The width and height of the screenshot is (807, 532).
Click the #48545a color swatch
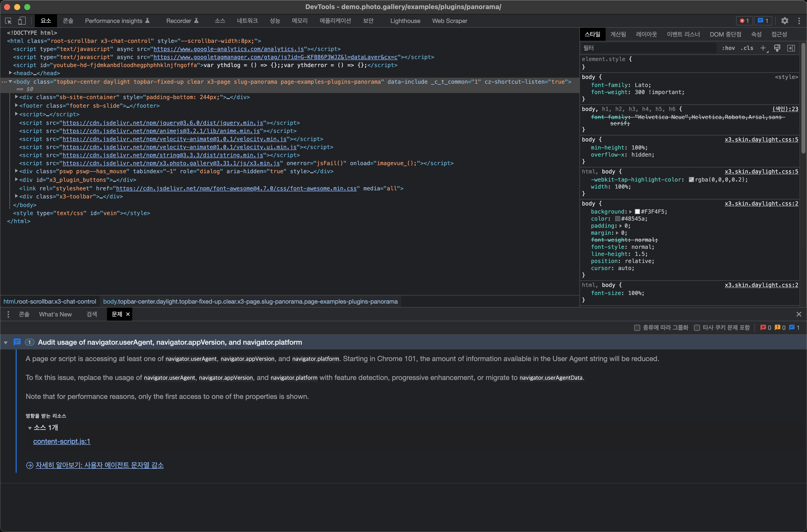pos(617,219)
